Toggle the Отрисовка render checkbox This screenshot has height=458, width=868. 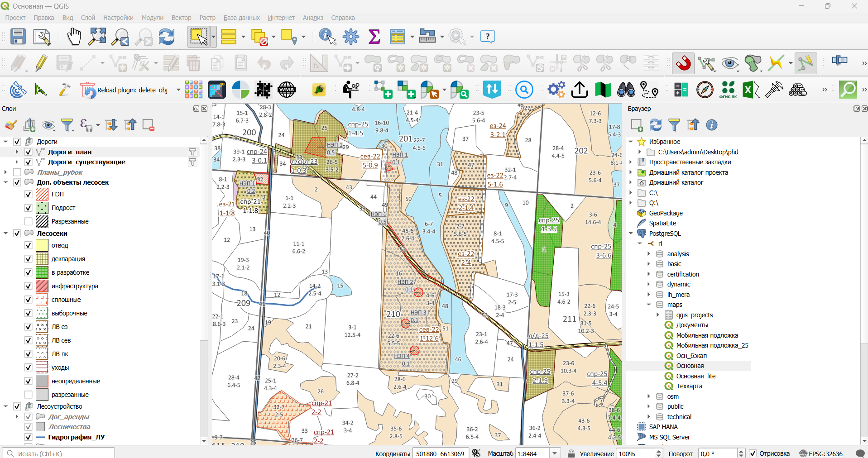click(753, 453)
